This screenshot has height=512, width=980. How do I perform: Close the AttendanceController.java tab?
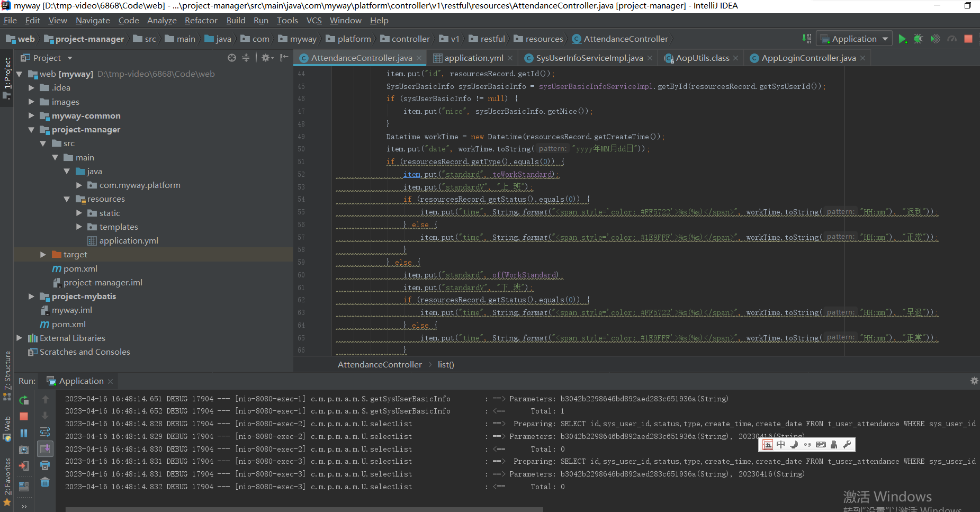pyautogui.click(x=419, y=58)
